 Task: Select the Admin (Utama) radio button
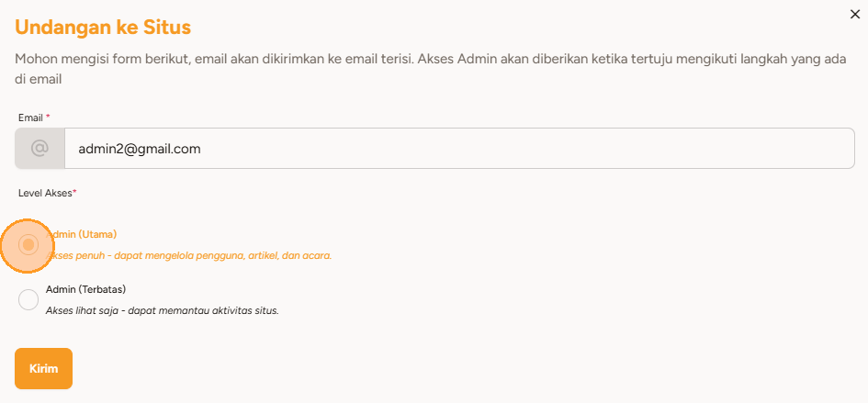tap(28, 244)
